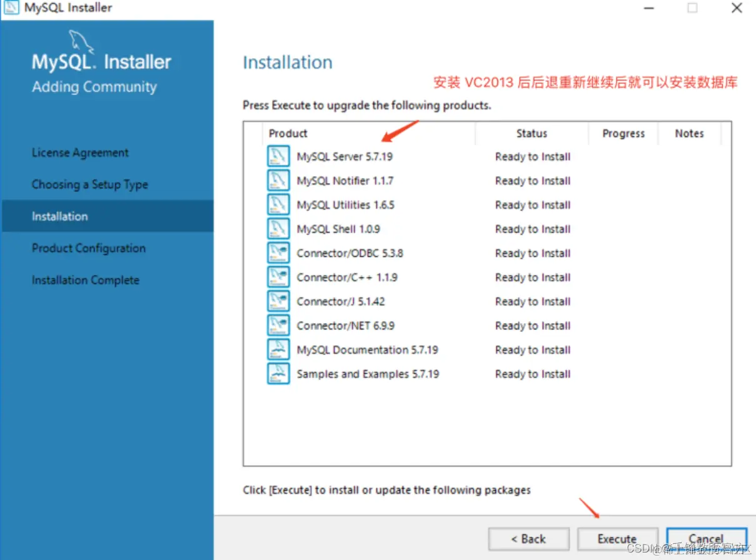Click the Connector/NET 6.9.9 product icon
The height and width of the screenshot is (560, 756).
click(278, 326)
